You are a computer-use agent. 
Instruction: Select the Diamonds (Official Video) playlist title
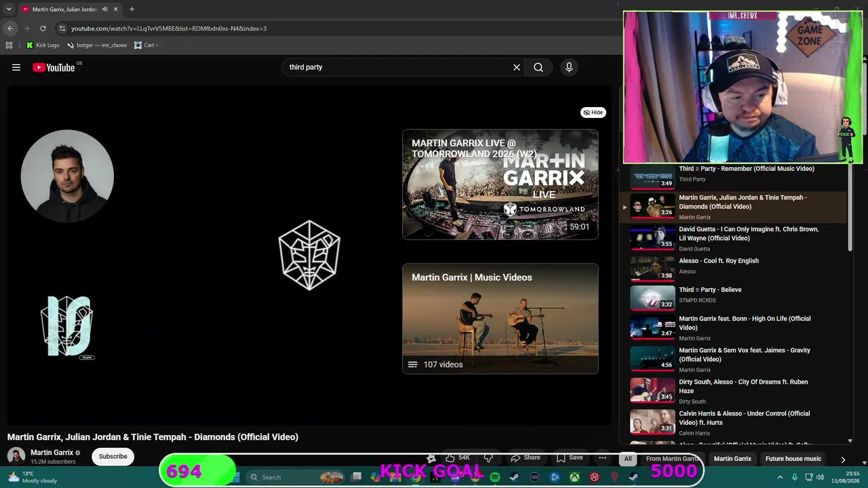pyautogui.click(x=743, y=202)
